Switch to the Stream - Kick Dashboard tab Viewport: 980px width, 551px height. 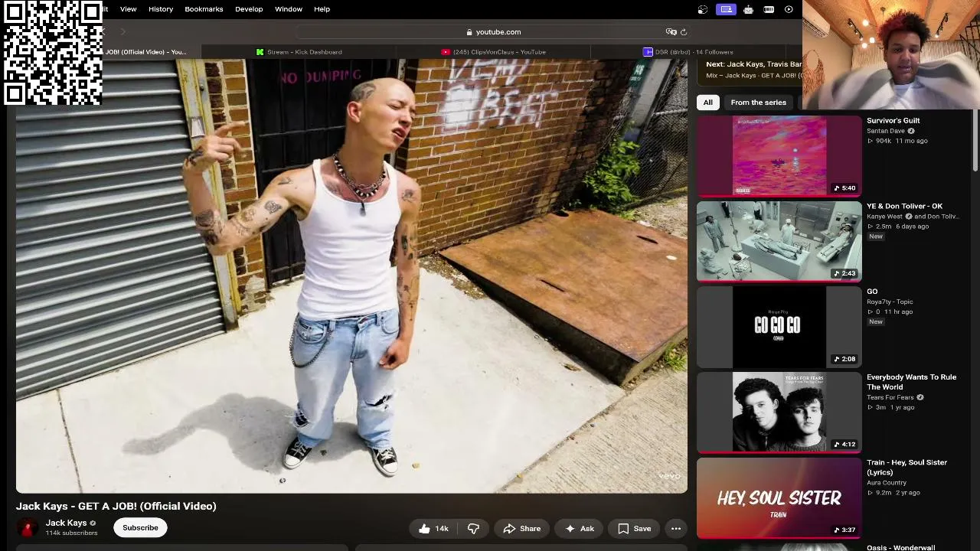click(x=299, y=52)
